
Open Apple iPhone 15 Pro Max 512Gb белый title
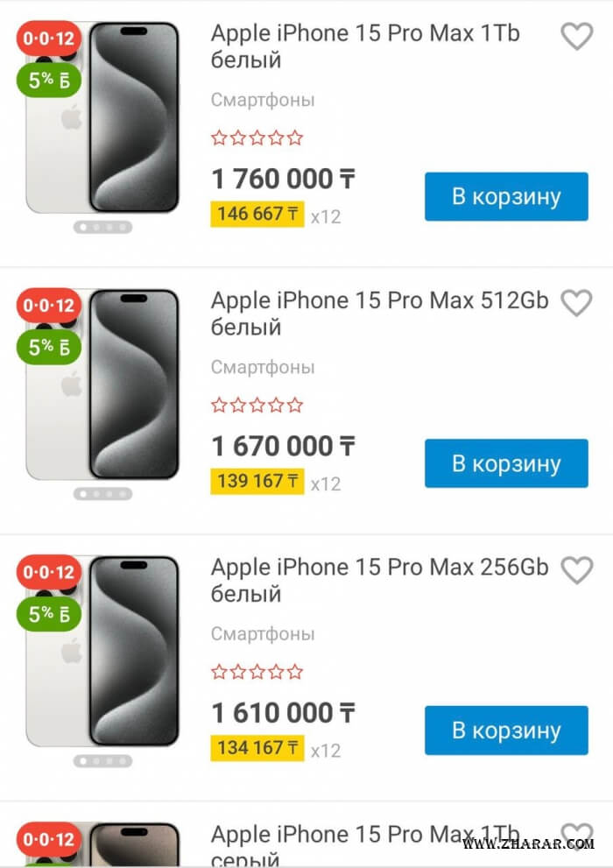(379, 314)
